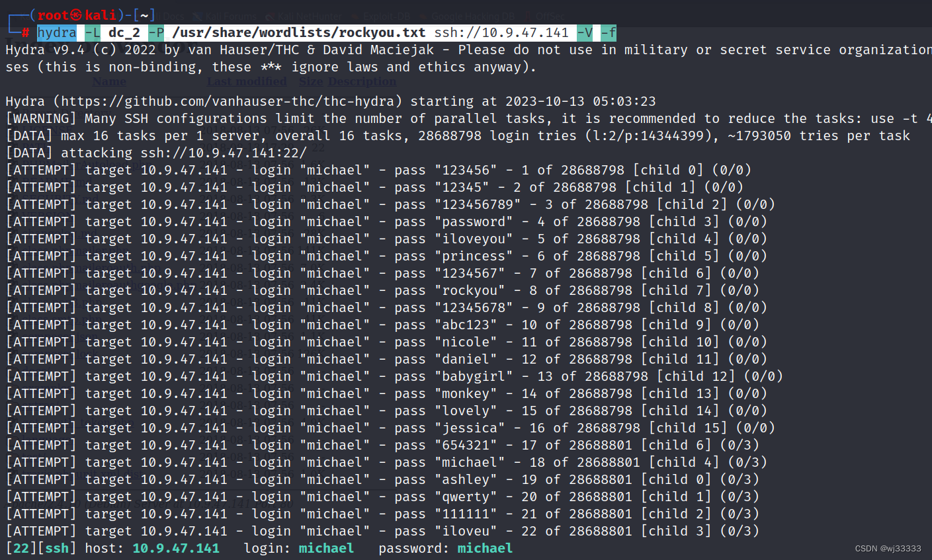Click the password "12345678" in attempt 9
932x560 pixels.
coord(474,307)
